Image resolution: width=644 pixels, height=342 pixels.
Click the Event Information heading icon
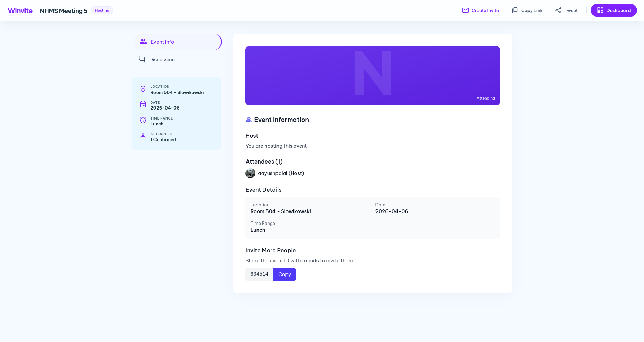coord(249,120)
